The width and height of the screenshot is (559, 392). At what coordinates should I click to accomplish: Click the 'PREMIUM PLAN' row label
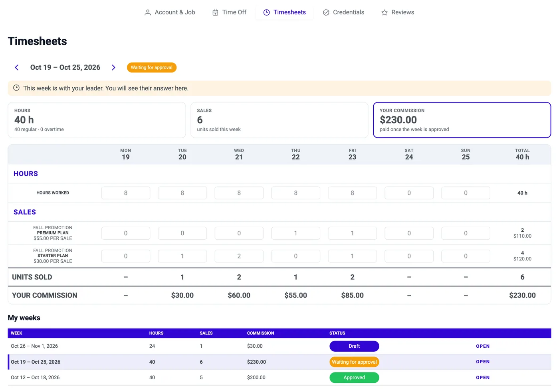(53, 233)
